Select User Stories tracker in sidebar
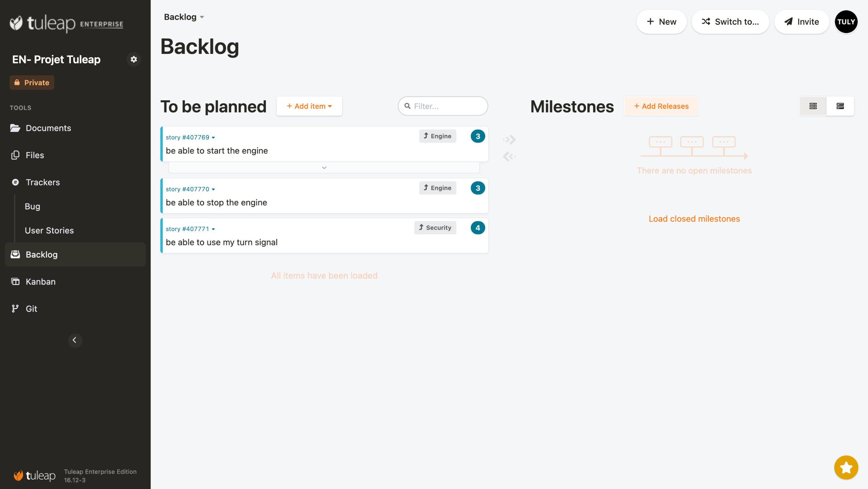Viewport: 868px width, 489px height. point(49,230)
